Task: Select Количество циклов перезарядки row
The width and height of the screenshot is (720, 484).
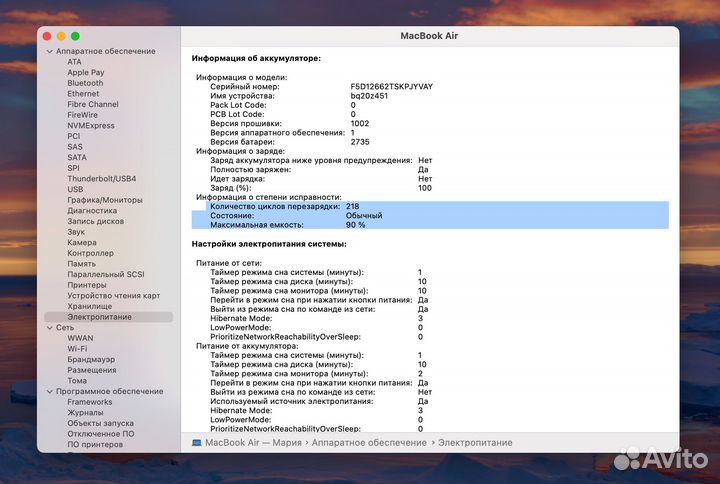Action: 430,206
